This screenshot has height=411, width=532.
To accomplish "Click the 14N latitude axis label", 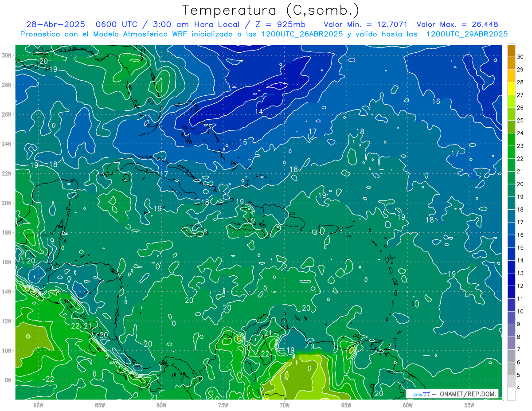I will click(x=7, y=291).
